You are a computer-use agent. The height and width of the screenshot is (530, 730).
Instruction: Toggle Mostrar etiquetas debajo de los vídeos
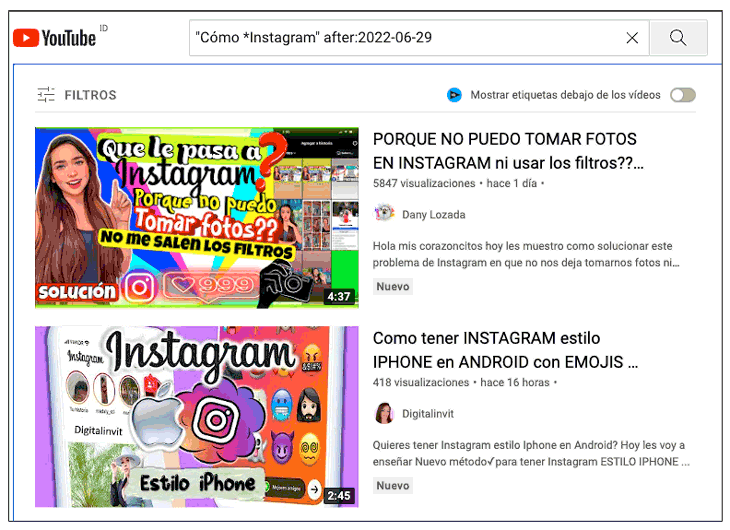[683, 95]
